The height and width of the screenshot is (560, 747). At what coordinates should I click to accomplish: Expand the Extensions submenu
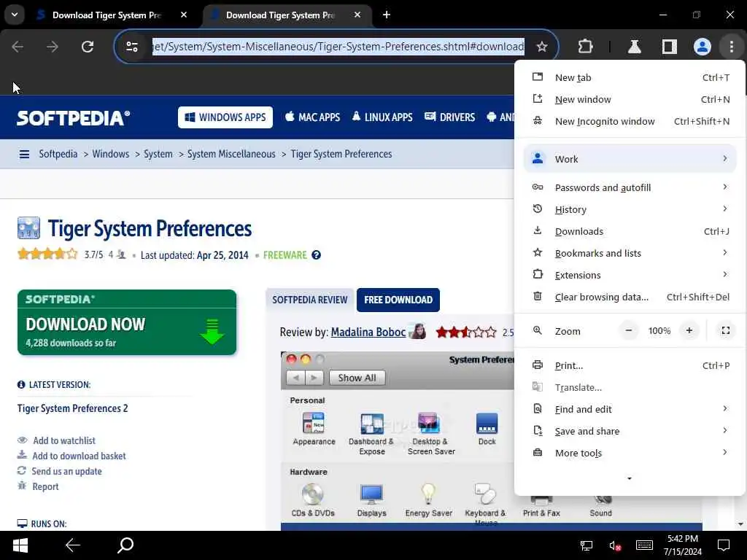pyautogui.click(x=630, y=275)
